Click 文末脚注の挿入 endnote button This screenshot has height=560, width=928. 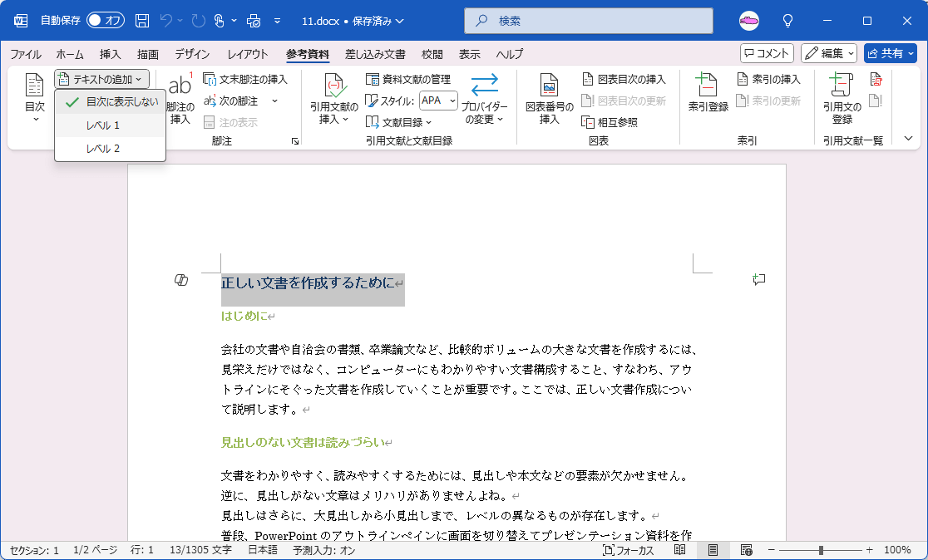(x=245, y=79)
